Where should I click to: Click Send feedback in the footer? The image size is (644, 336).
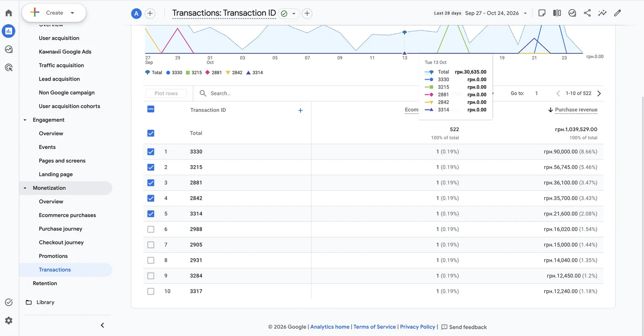464,327
